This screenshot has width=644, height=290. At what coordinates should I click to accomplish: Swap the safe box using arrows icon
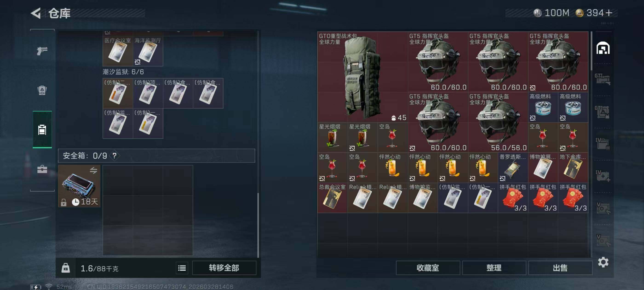(94, 170)
